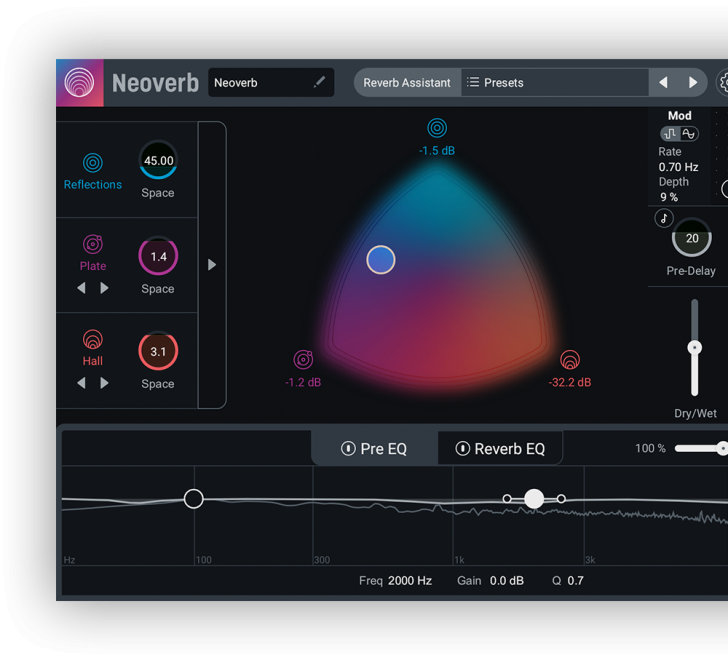The image size is (728, 660).
Task: Click the -1.2 dB plate level
Action: pos(303,382)
